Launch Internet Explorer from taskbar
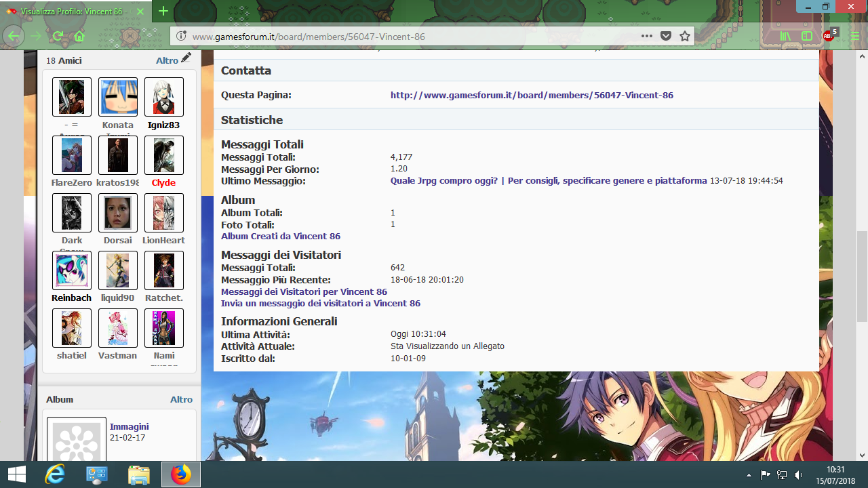The image size is (868, 488). click(x=54, y=474)
